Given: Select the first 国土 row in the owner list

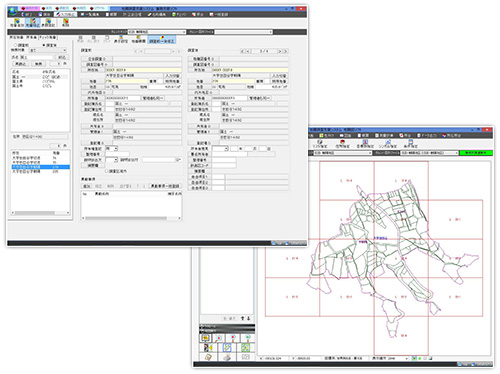Looking at the screenshot, I should click(40, 77).
